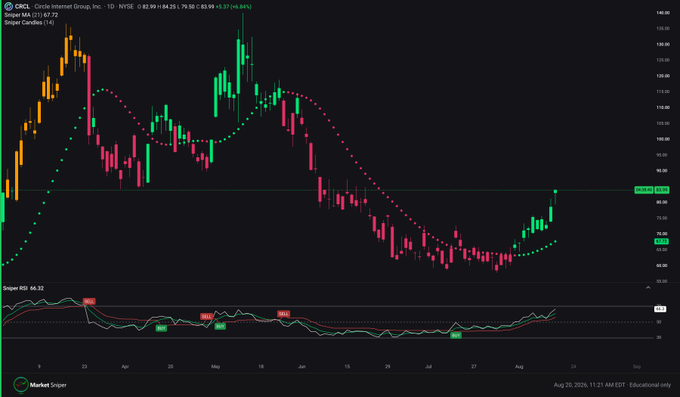Click the white 66.3 RSI value tag
This screenshot has width=680, height=397.
(660, 309)
